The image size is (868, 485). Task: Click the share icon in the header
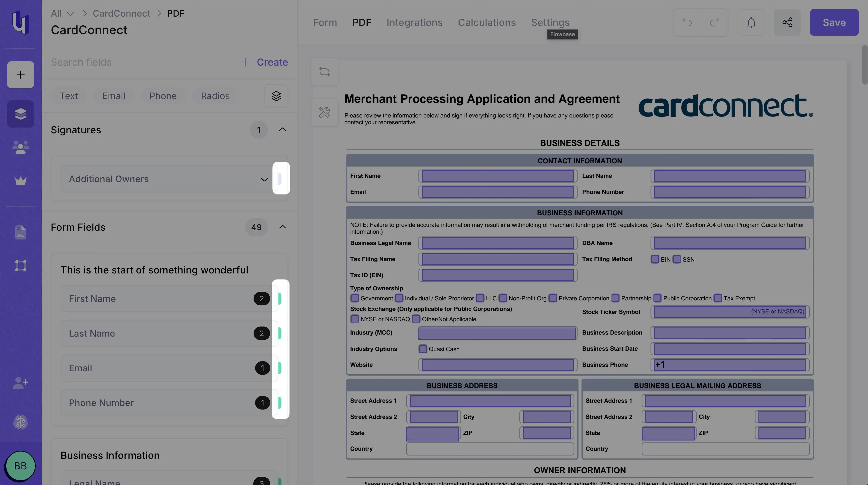pyautogui.click(x=787, y=22)
